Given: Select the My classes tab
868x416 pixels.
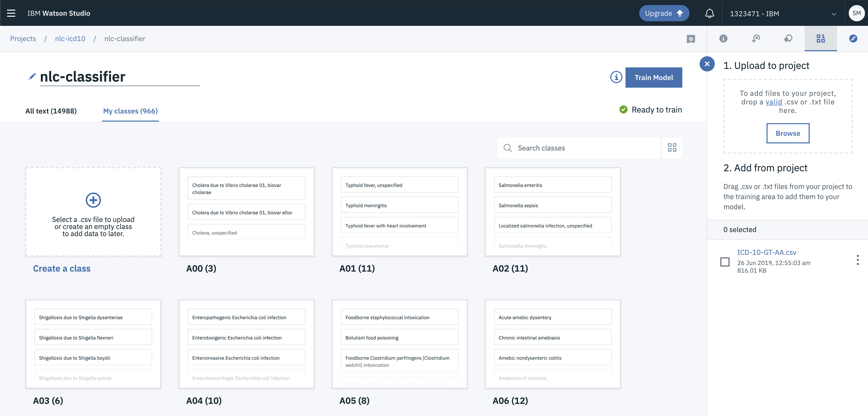Looking at the screenshot, I should (130, 111).
